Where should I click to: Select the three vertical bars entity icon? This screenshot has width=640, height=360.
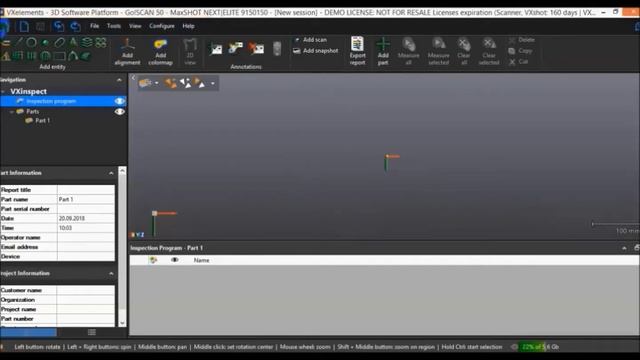(x=31, y=56)
